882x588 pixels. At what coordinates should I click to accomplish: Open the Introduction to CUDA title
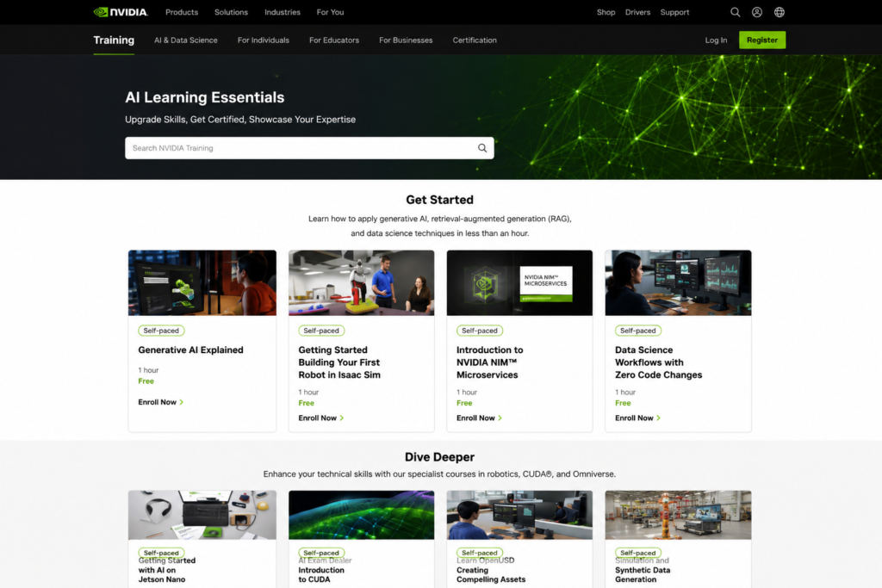(x=321, y=574)
